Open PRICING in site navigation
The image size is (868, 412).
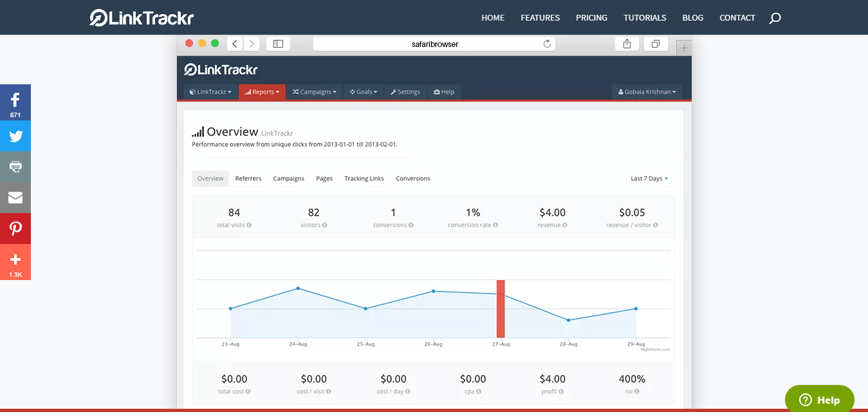[x=592, y=18]
